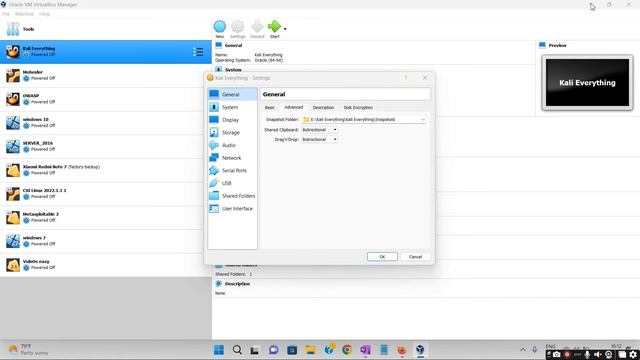Open the USB settings category
This screenshot has width=640, height=360.
click(232, 183)
